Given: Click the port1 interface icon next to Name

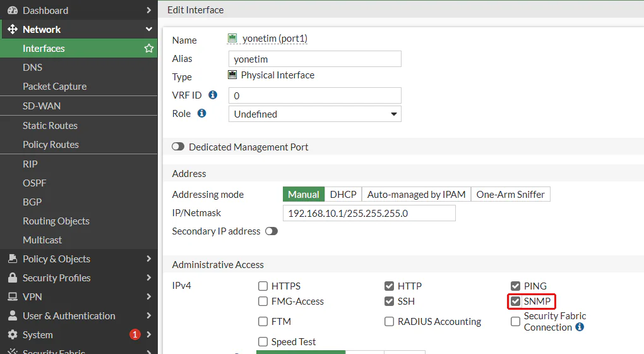Looking at the screenshot, I should 232,38.
